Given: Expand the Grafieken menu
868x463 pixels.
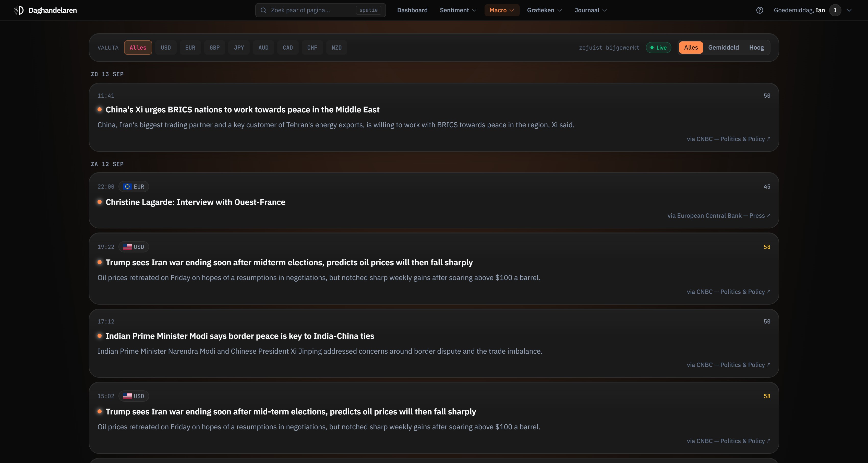Looking at the screenshot, I should tap(544, 10).
